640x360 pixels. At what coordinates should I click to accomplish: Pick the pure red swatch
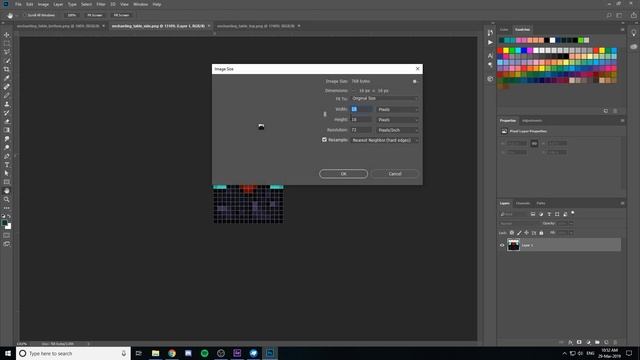[x=500, y=51]
